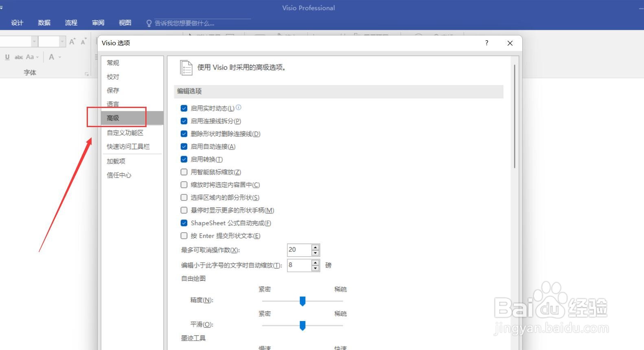Click the help question mark in dialog
This screenshot has width=644, height=350.
486,43
